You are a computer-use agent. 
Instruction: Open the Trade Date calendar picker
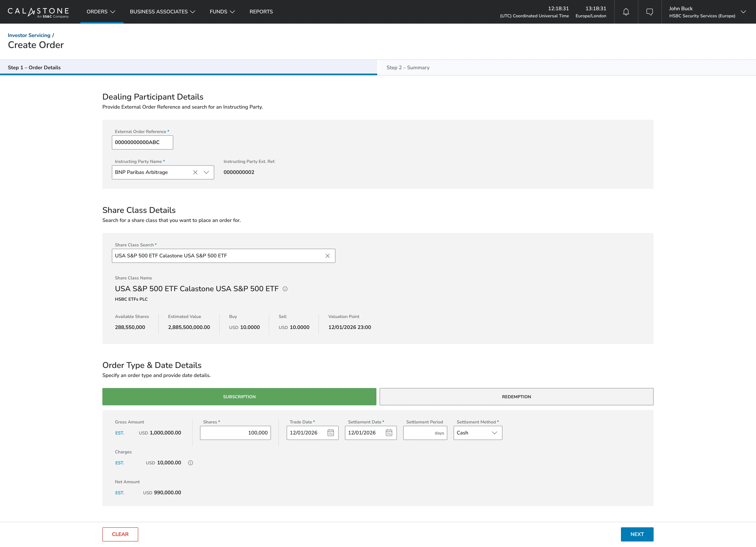[331, 433]
